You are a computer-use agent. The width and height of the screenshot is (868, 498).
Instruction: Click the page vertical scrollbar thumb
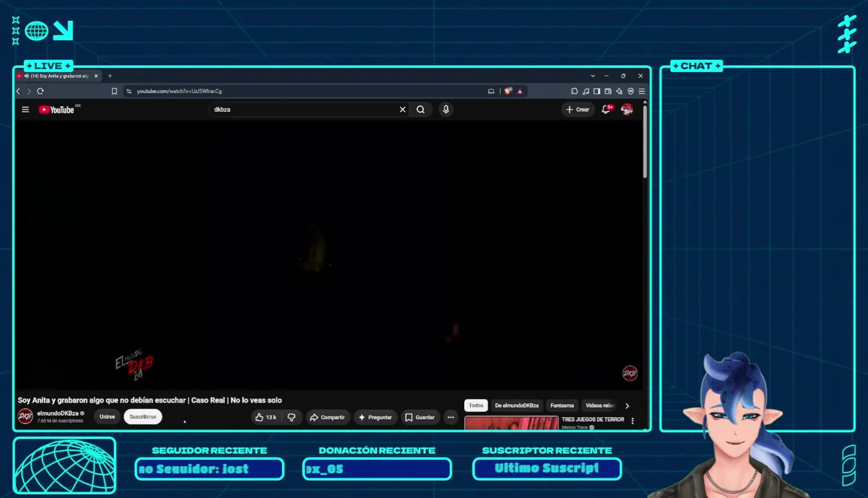[645, 142]
